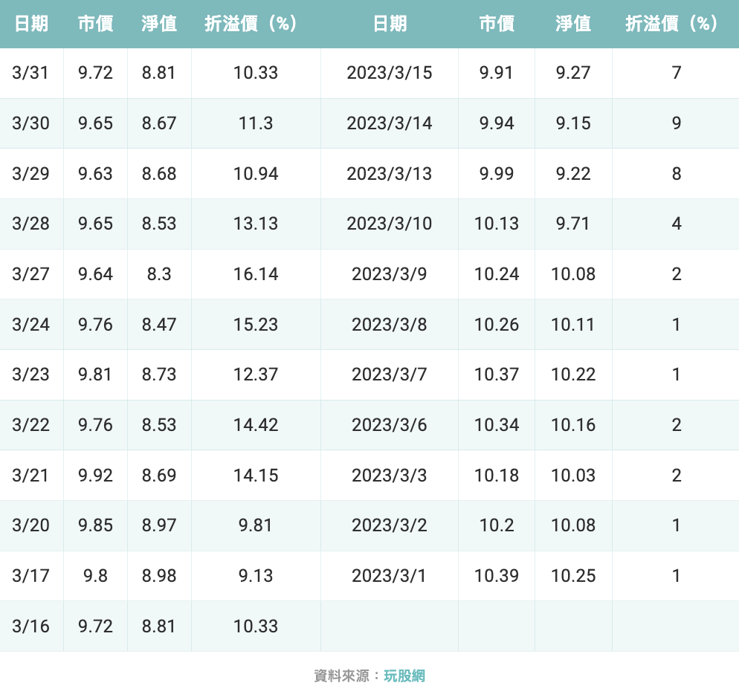Image resolution: width=739 pixels, height=700 pixels.
Task: Select premium value 14.42 for 3/22
Action: 256,425
